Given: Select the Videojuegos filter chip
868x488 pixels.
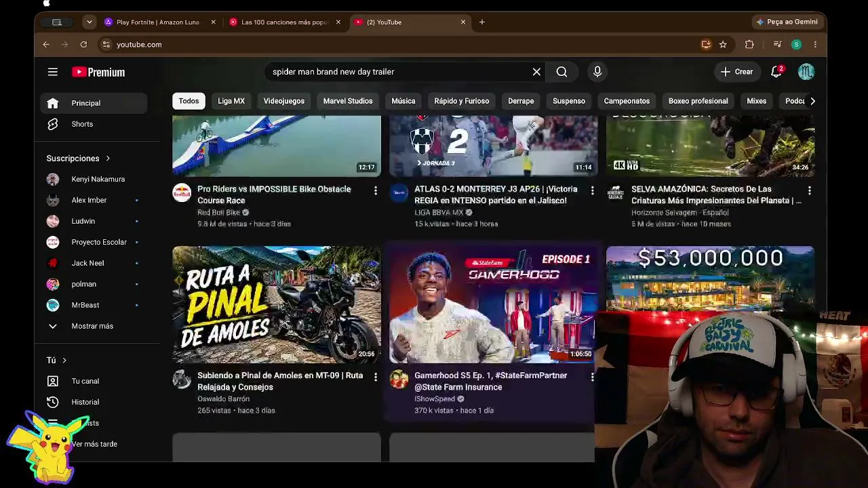Looking at the screenshot, I should click(x=284, y=101).
